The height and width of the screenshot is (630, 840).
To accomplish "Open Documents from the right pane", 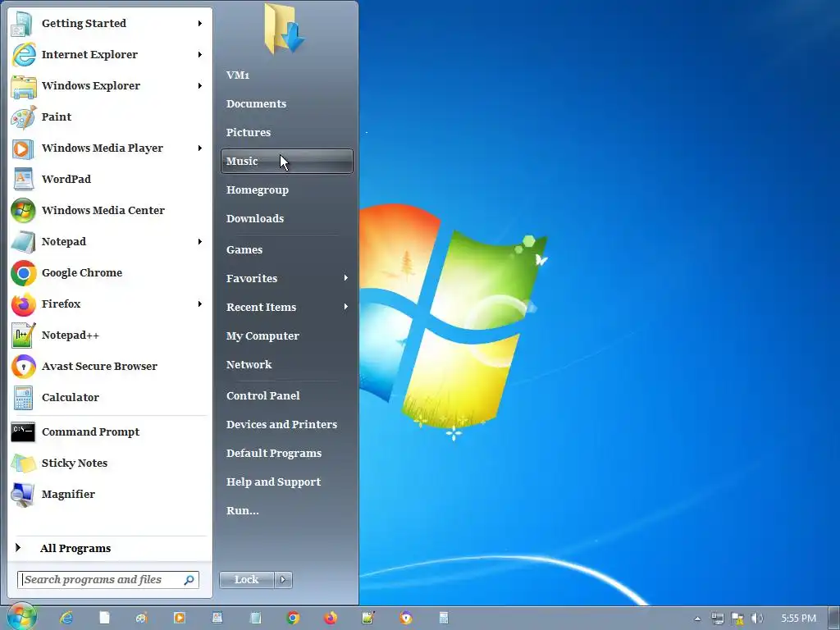I will [x=286, y=104].
